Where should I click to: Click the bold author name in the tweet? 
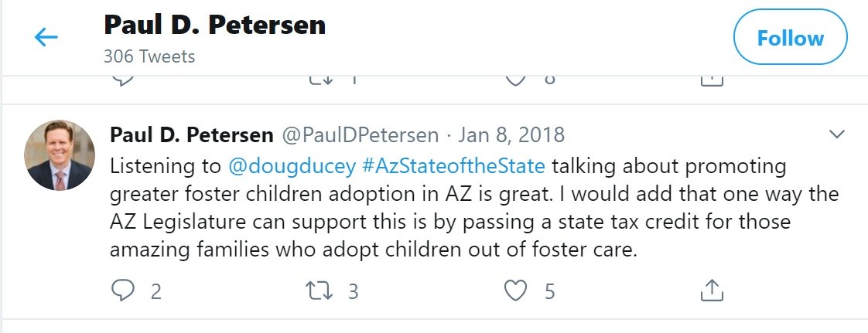click(x=192, y=135)
